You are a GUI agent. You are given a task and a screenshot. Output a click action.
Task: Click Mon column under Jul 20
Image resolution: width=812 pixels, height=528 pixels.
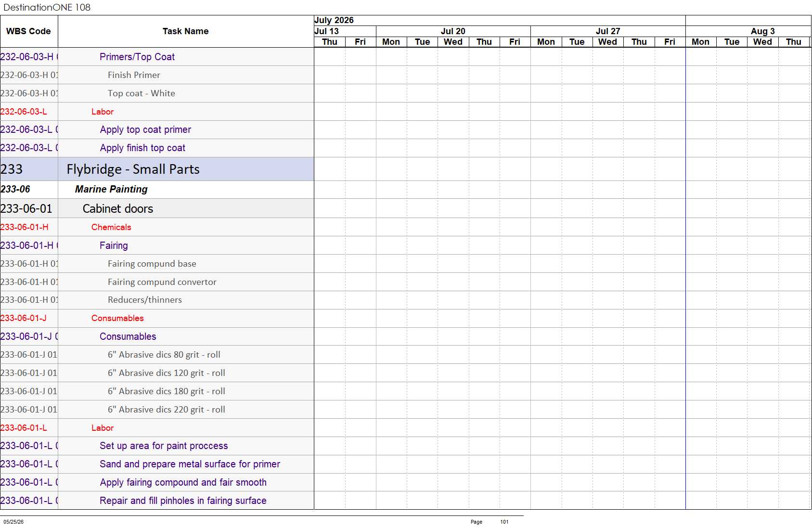click(x=391, y=42)
